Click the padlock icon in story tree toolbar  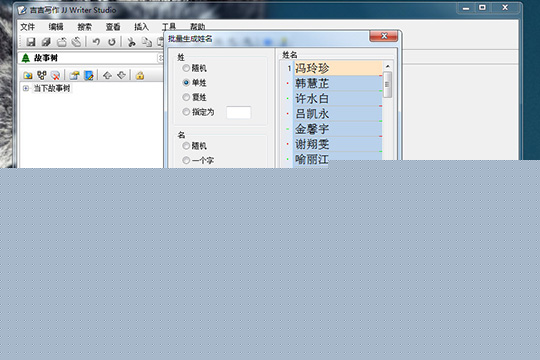click(140, 75)
